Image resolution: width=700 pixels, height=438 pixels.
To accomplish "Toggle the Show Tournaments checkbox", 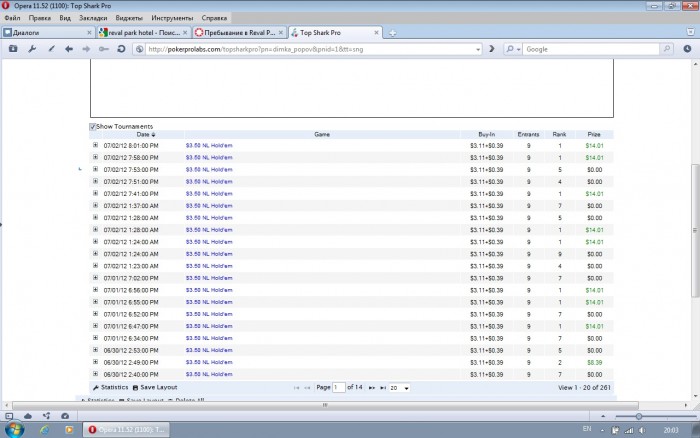I will pyautogui.click(x=92, y=126).
